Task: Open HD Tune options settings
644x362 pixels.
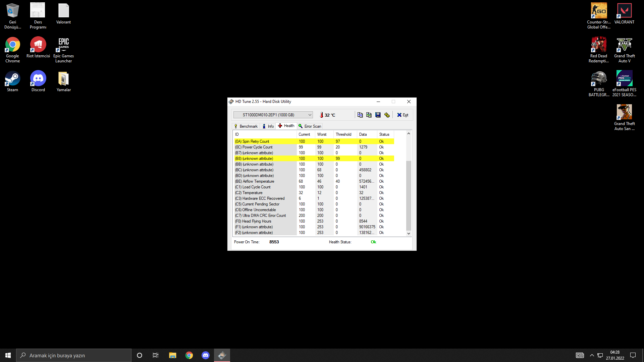Action: 387,115
